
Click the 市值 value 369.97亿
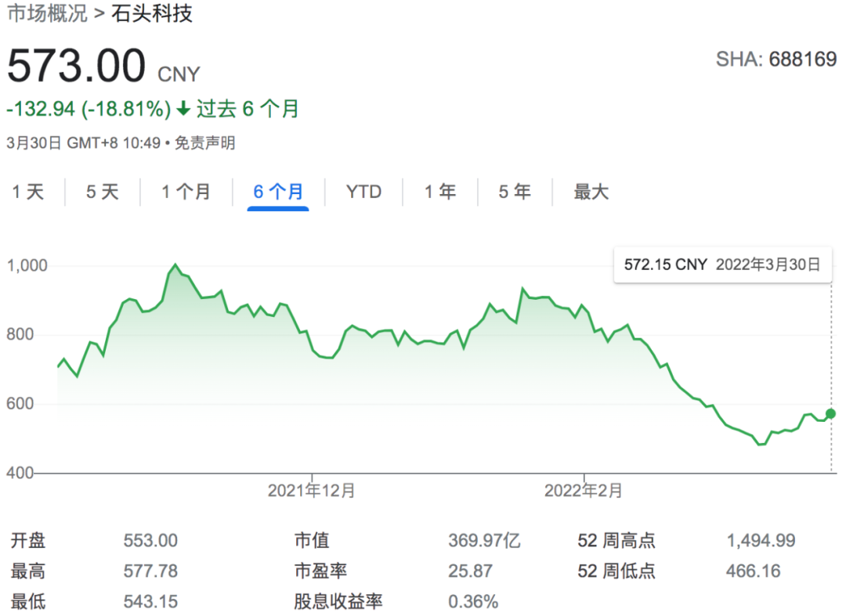coord(485,541)
